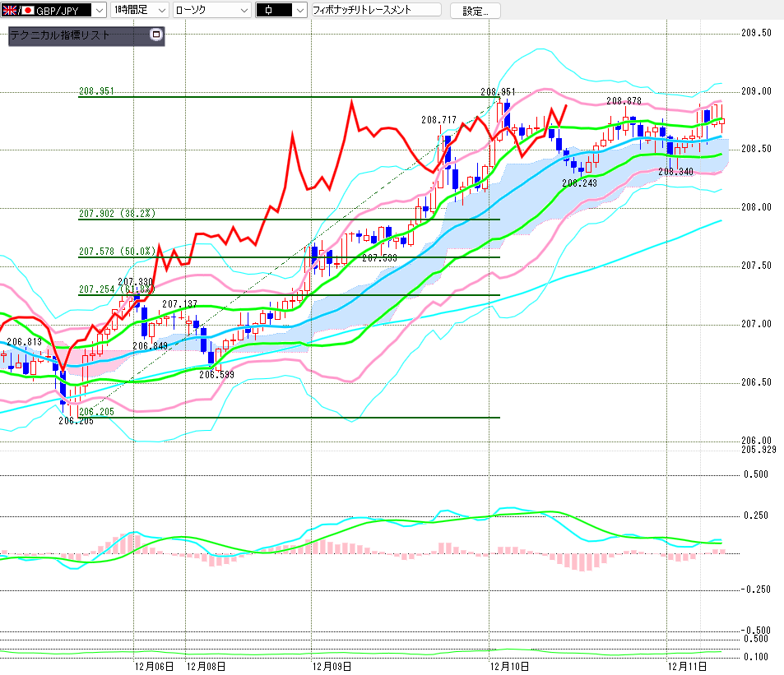Click the 208.878 peak price annotation
This screenshot has height=675, width=784.
(x=624, y=100)
